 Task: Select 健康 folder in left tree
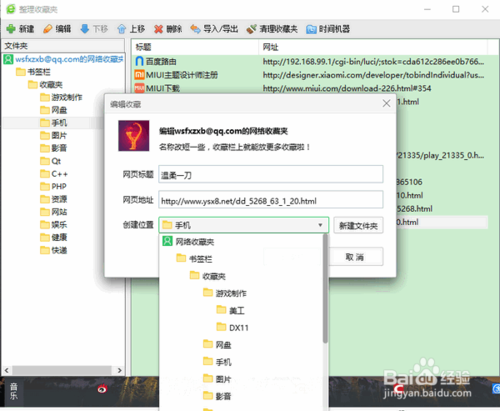54,237
